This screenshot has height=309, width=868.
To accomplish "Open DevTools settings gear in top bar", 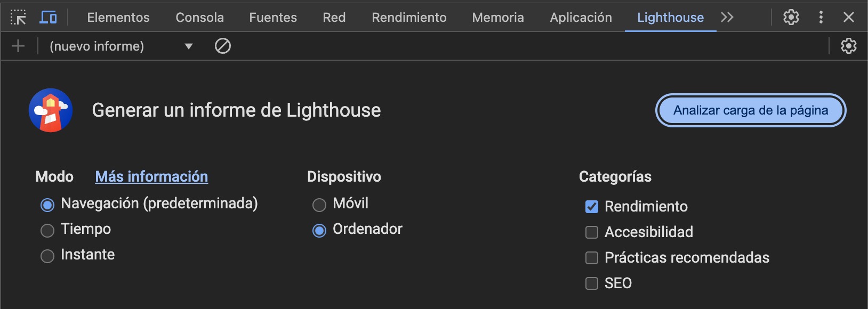I will 791,18.
